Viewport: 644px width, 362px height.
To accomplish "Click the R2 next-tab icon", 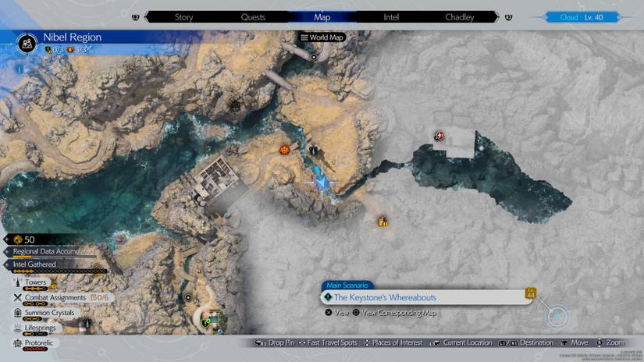I will coord(508,17).
